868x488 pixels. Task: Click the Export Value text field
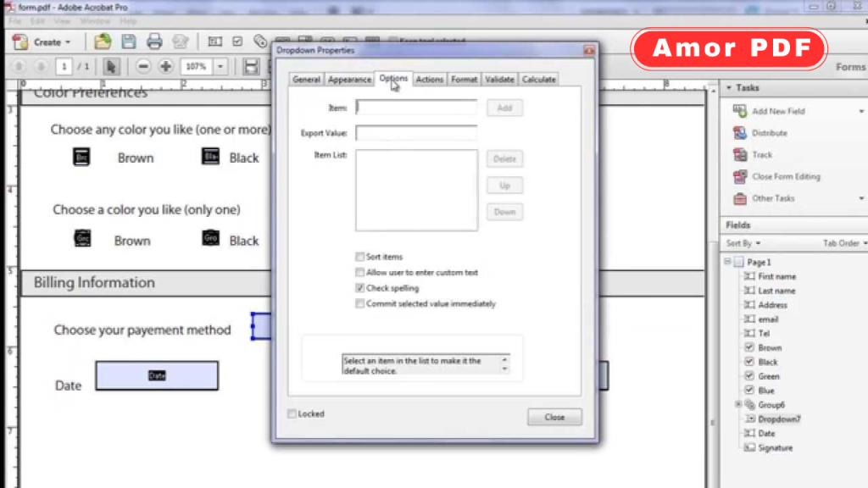click(416, 133)
